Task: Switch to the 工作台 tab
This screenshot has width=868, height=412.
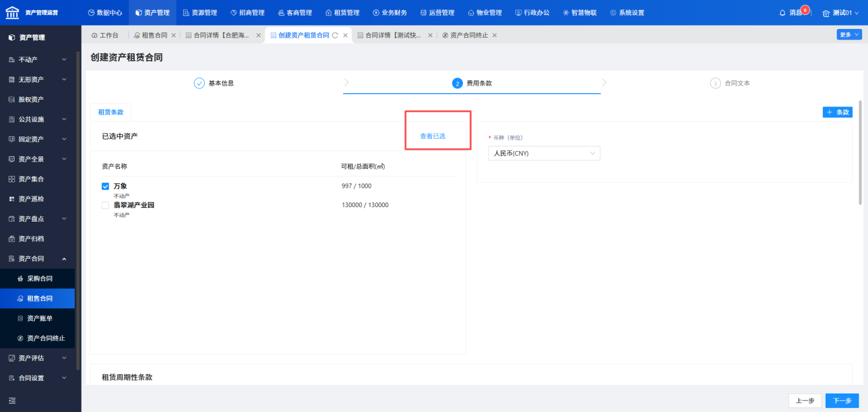Action: tap(105, 35)
